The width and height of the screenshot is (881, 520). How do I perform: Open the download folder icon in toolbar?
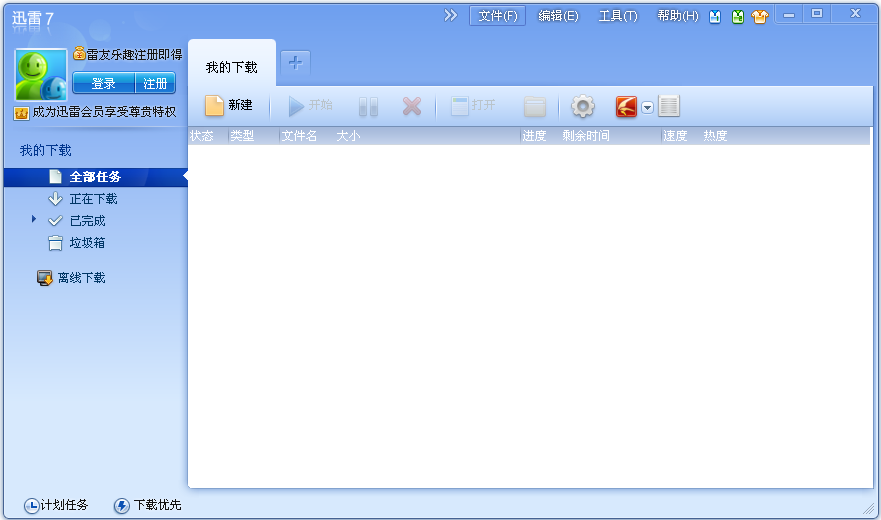coord(535,106)
